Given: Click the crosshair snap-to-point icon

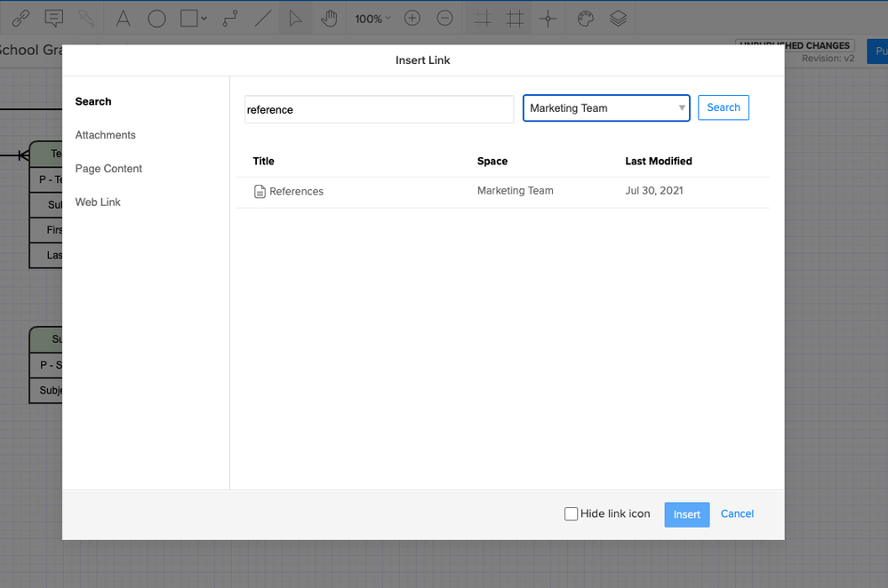Looking at the screenshot, I should click(548, 19).
